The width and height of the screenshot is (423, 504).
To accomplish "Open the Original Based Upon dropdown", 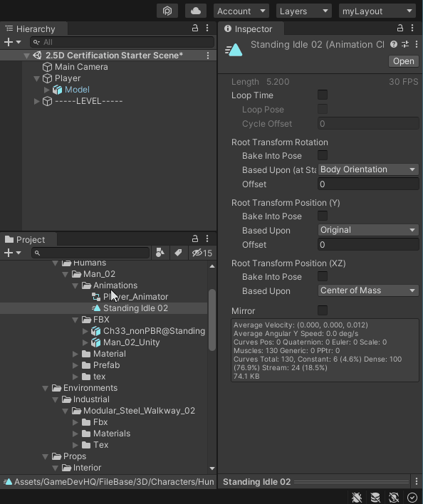I will (368, 230).
